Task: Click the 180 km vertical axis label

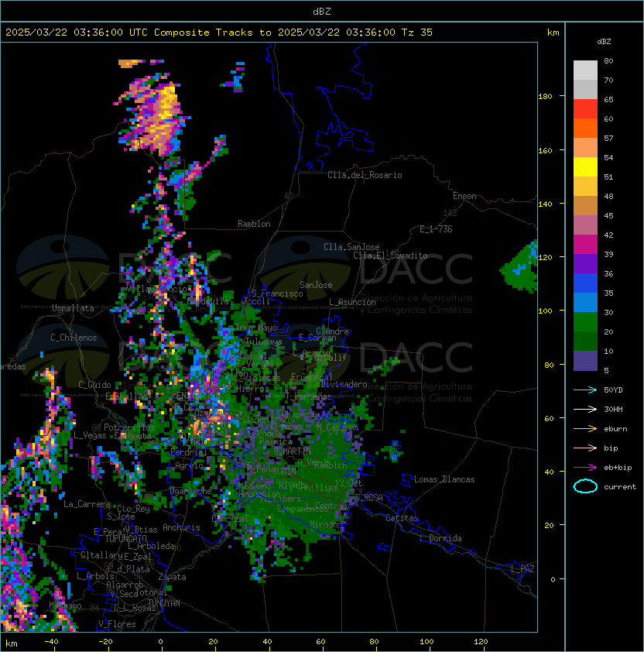Action: (545, 97)
